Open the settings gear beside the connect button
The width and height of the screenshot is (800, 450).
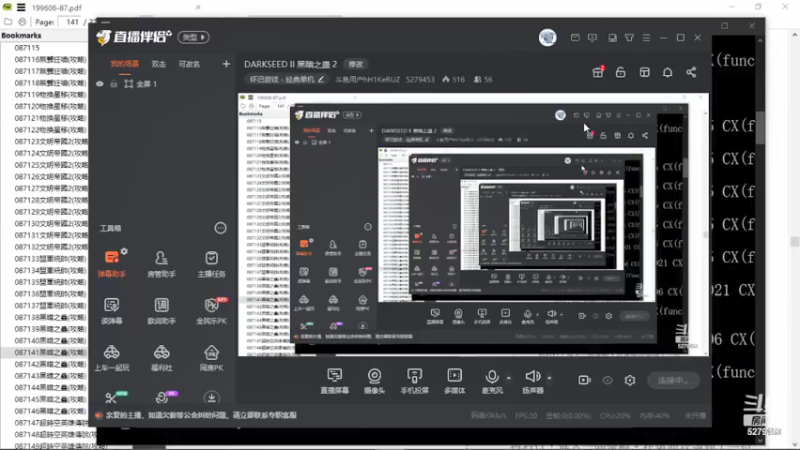tap(630, 380)
